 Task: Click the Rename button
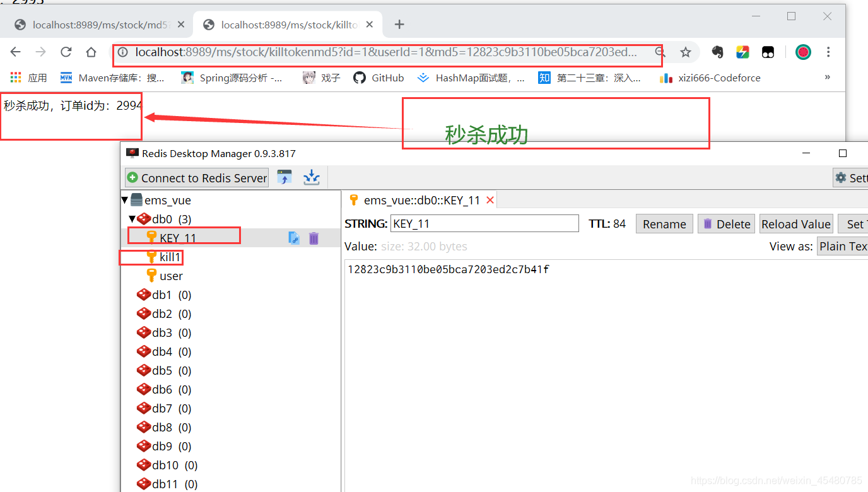(664, 224)
